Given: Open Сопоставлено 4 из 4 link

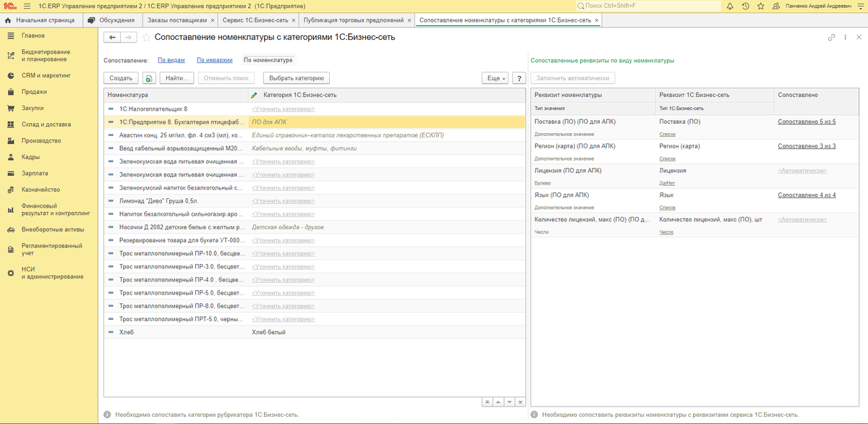Looking at the screenshot, I should pyautogui.click(x=807, y=195).
